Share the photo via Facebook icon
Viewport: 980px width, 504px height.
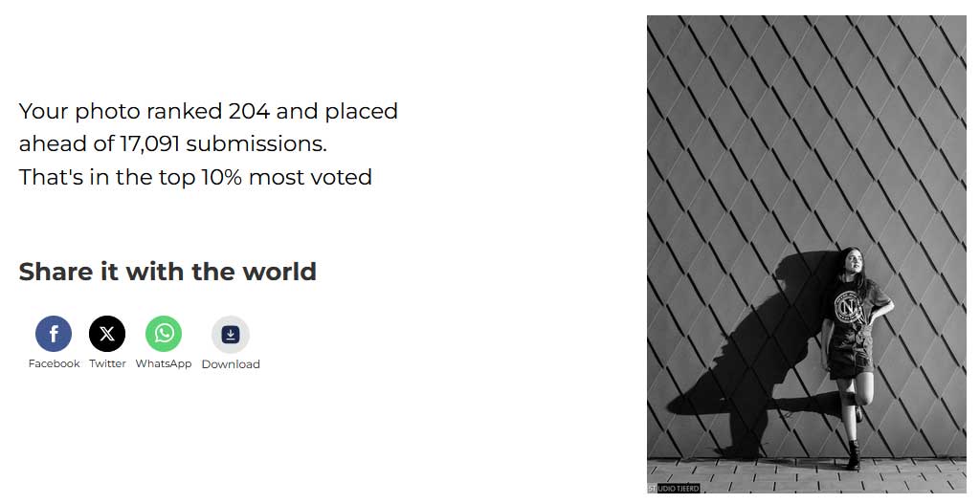coord(54,334)
